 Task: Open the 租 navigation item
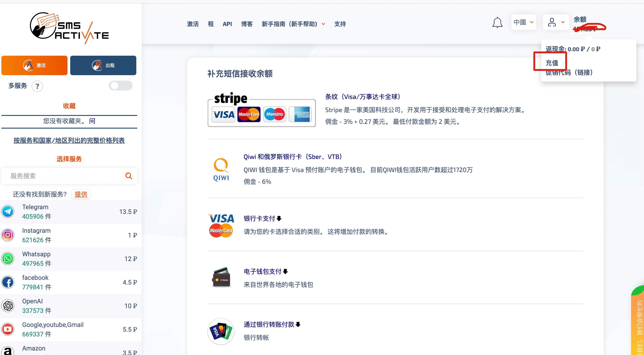[x=211, y=24]
